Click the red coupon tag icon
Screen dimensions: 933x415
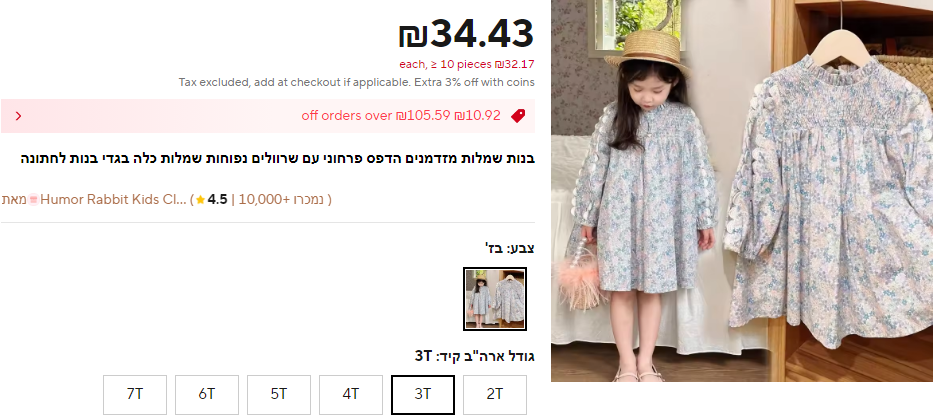click(518, 116)
